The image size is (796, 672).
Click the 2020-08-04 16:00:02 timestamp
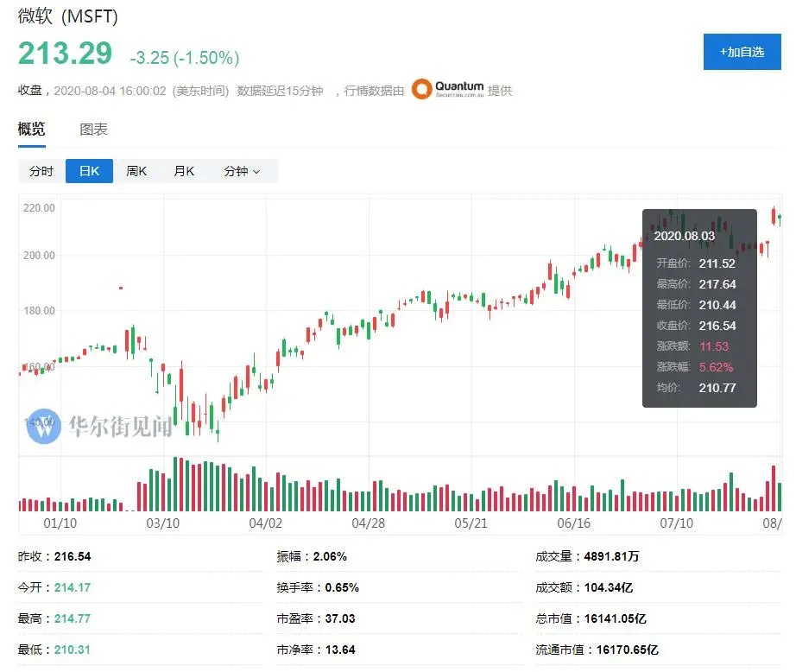(110, 91)
